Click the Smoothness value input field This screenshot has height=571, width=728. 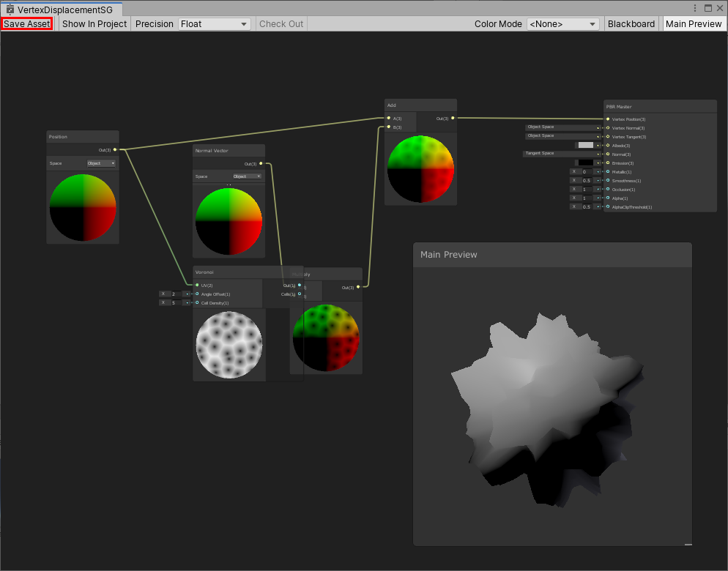pos(586,180)
